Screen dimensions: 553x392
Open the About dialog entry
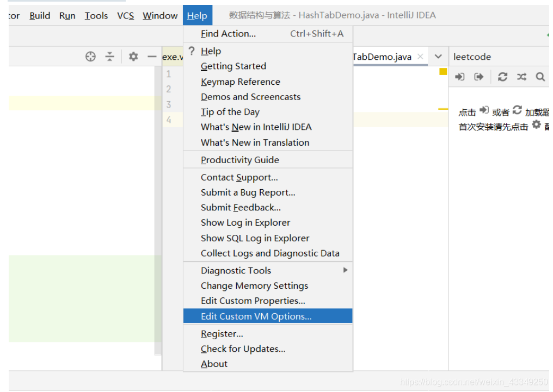pos(268,364)
